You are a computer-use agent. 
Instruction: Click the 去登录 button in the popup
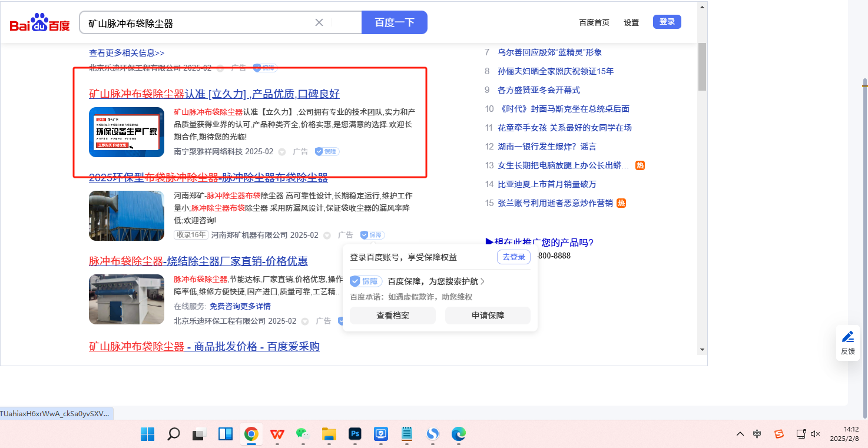513,257
